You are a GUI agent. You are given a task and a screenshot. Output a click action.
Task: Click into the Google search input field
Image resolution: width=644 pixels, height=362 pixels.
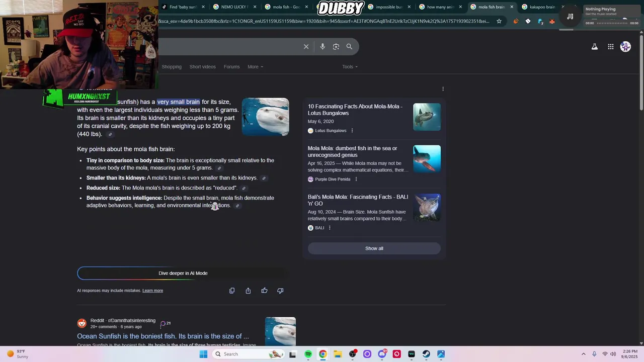click(229, 47)
